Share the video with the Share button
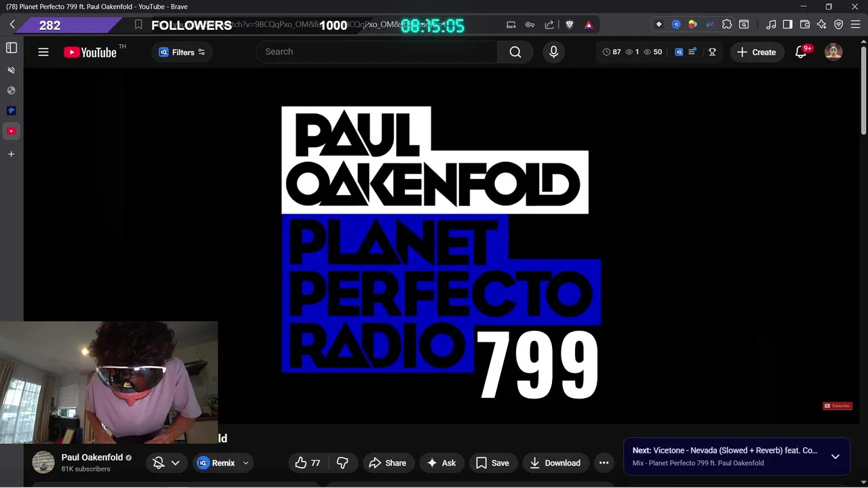Screen dimensions: 868x488 click(388, 463)
